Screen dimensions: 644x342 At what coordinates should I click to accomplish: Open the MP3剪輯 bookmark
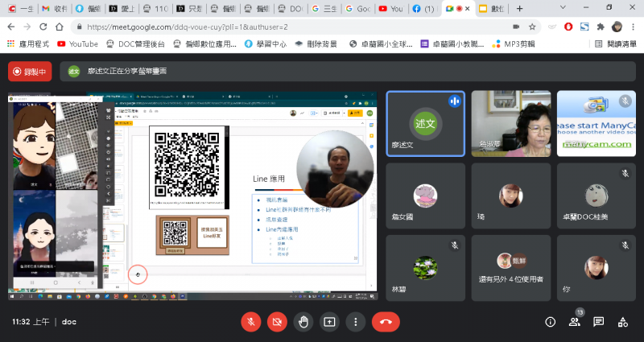(514, 44)
